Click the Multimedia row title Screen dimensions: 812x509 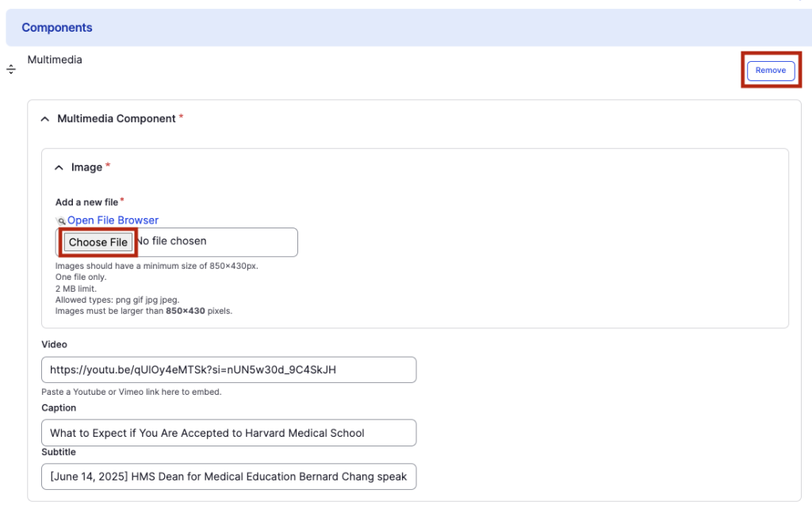click(x=55, y=59)
